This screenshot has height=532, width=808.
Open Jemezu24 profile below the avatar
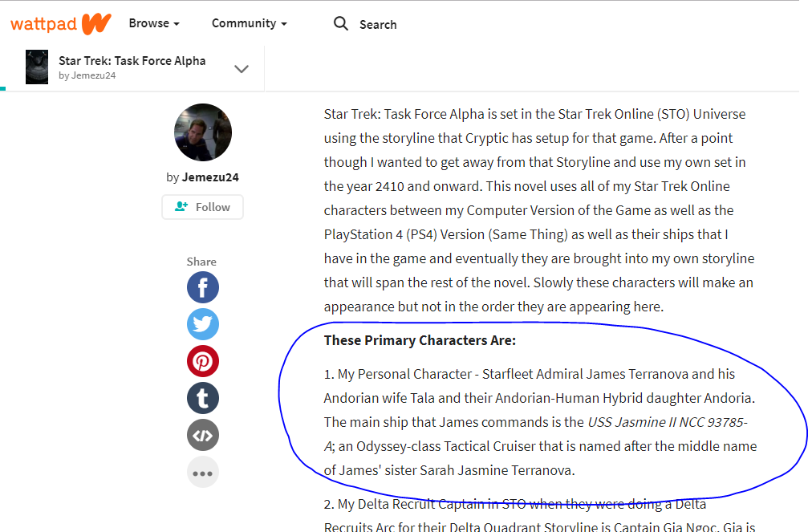[210, 177]
